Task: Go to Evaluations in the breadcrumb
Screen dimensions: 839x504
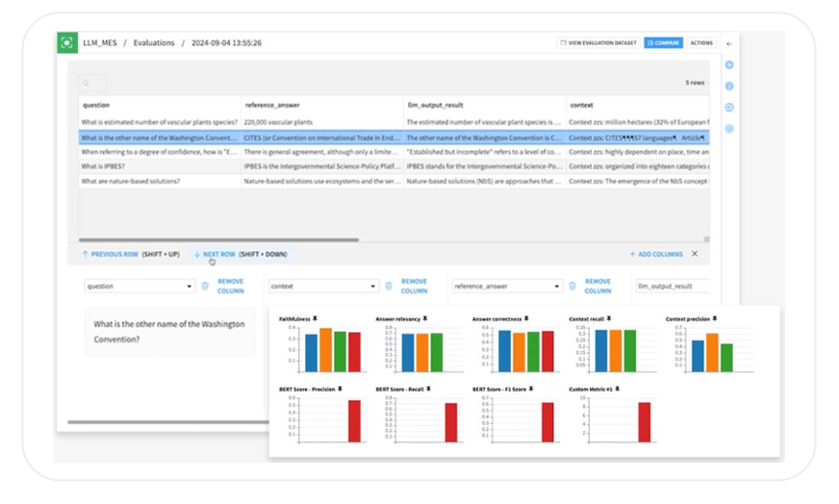Action: (x=154, y=43)
